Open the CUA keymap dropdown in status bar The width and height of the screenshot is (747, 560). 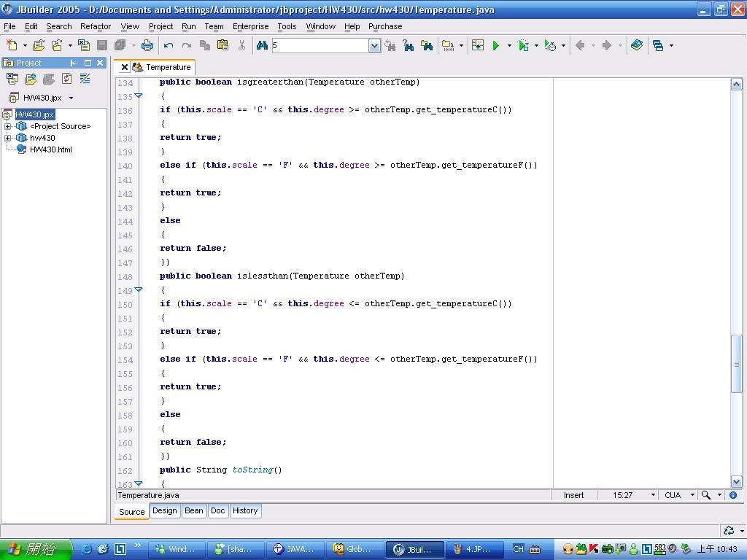click(693, 495)
